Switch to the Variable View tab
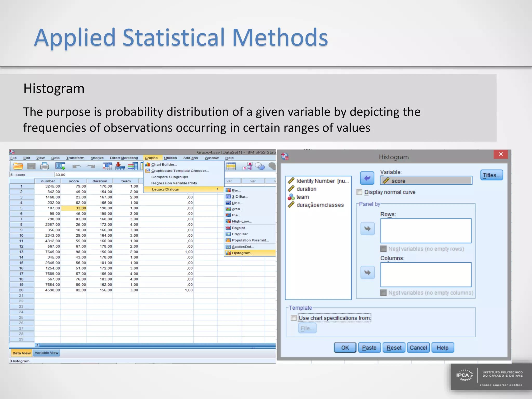Image resolution: width=532 pixels, height=399 pixels. click(46, 353)
